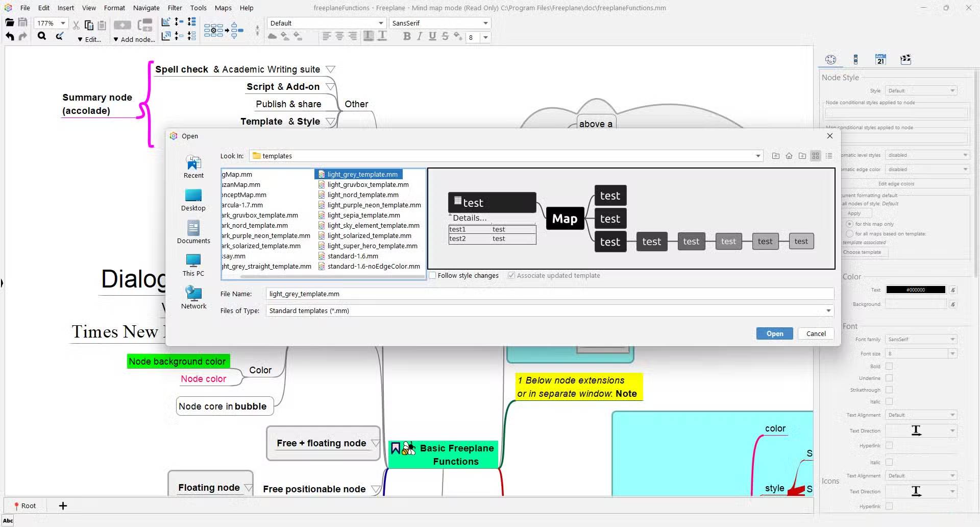Image resolution: width=980 pixels, height=527 pixels.
Task: Open the Files of Type dropdown
Action: coord(828,311)
